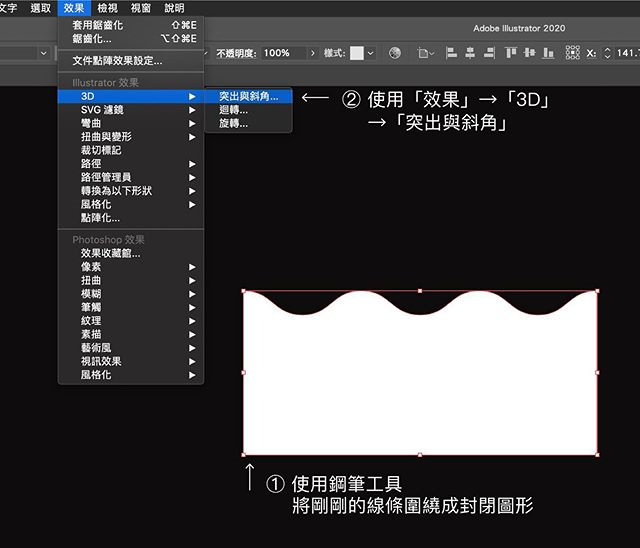
Task: Expand the opacity slider arrow
Action: pyautogui.click(x=313, y=53)
